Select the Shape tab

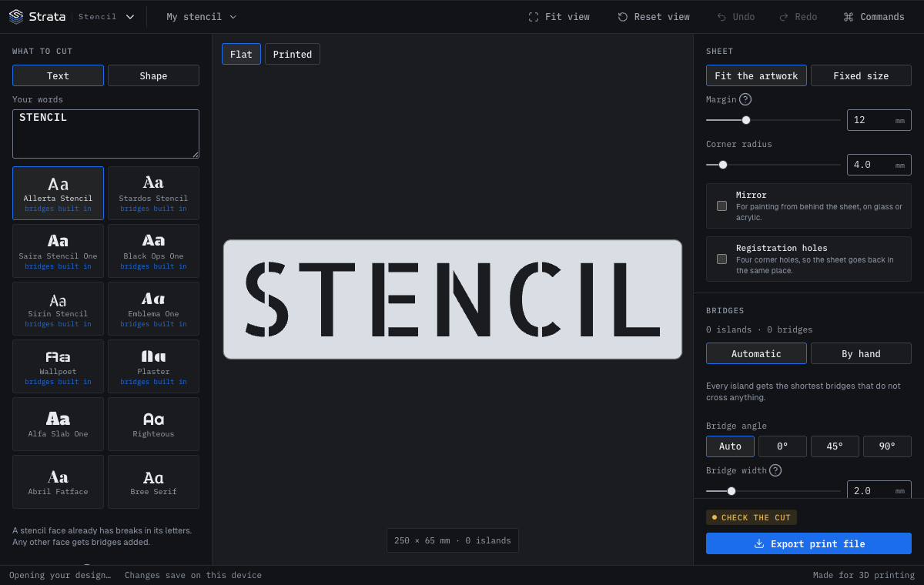click(x=153, y=75)
